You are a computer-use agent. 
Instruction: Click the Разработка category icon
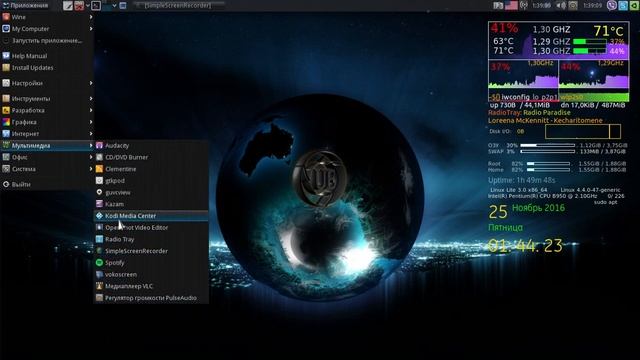click(x=6, y=110)
